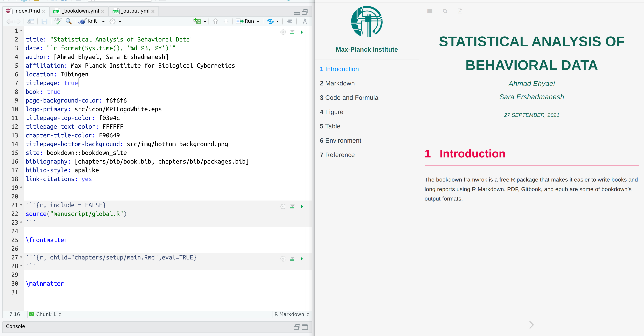Open 6 Environment chapter link

tap(340, 141)
